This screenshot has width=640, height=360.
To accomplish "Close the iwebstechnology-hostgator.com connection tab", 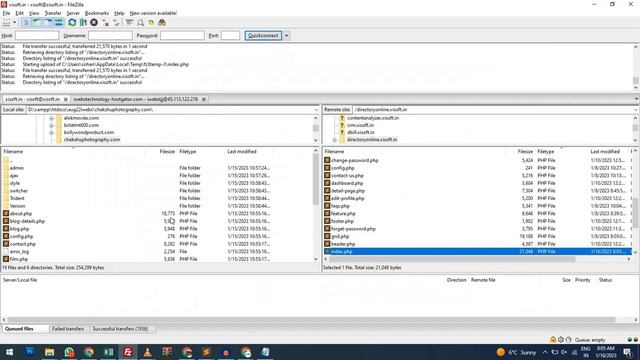I will point(204,99).
